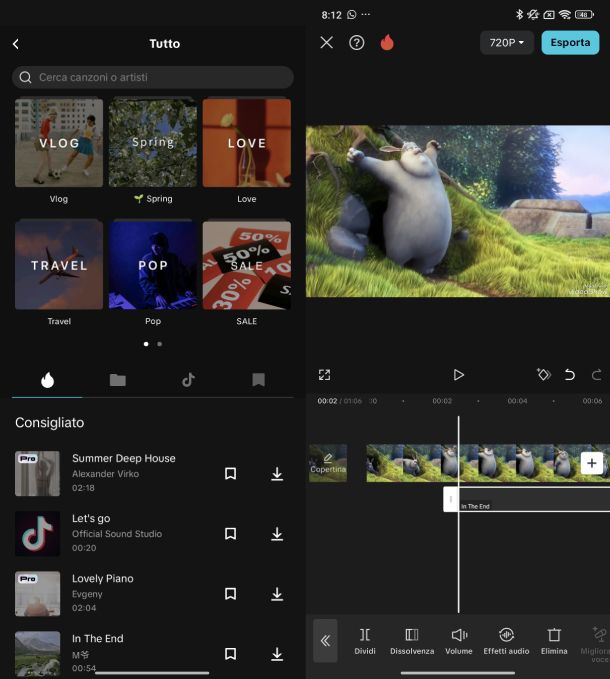This screenshot has height=679, width=610.
Task: Select the Summer Deep House cover thumbnail
Action: 38,473
